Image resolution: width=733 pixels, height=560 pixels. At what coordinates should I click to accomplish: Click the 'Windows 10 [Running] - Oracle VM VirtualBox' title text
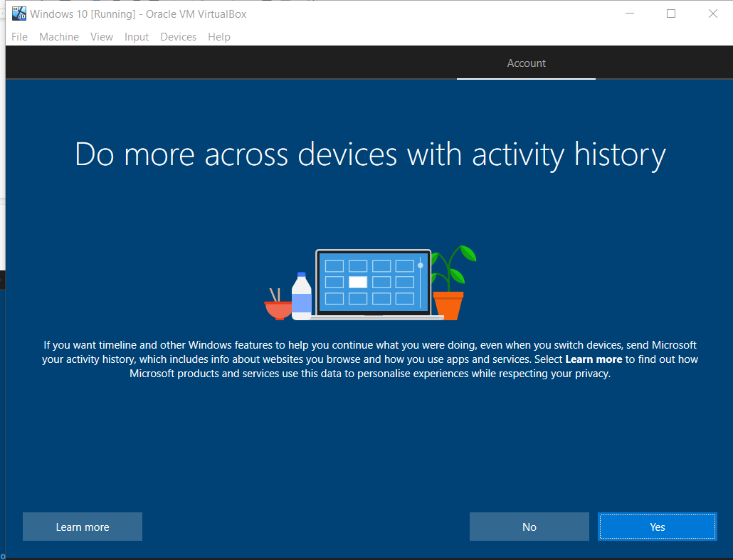coord(138,14)
